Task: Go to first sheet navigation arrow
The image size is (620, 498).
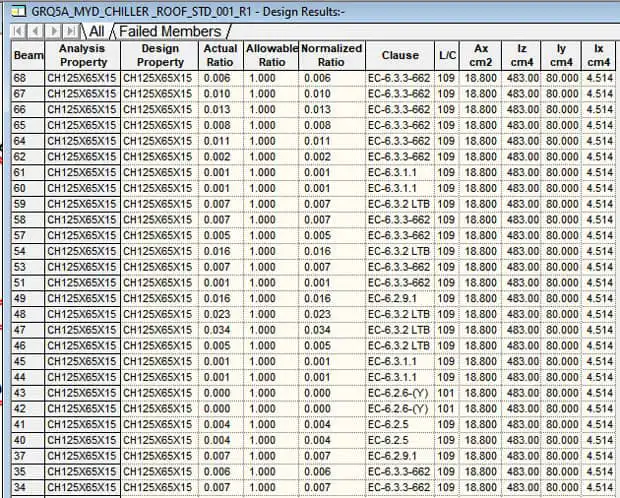Action: tap(18, 31)
